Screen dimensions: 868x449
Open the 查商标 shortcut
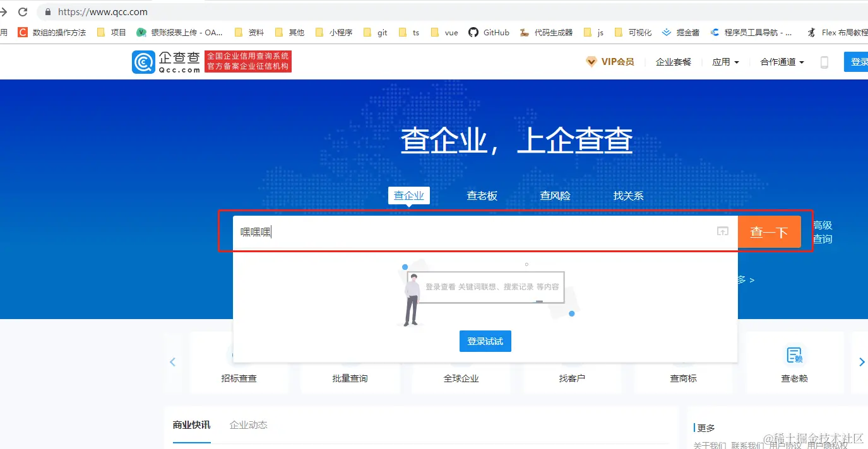click(x=684, y=378)
